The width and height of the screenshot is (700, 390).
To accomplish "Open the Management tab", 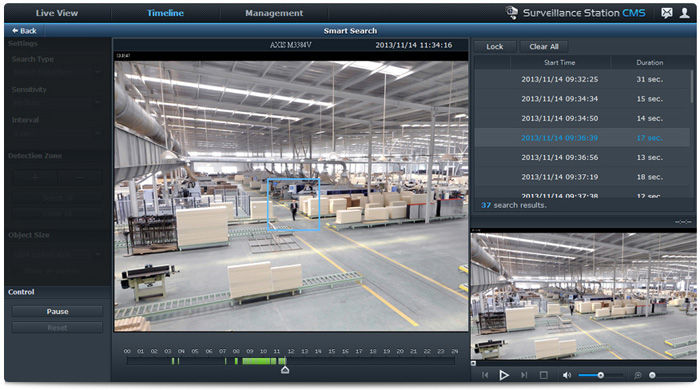I will (274, 13).
